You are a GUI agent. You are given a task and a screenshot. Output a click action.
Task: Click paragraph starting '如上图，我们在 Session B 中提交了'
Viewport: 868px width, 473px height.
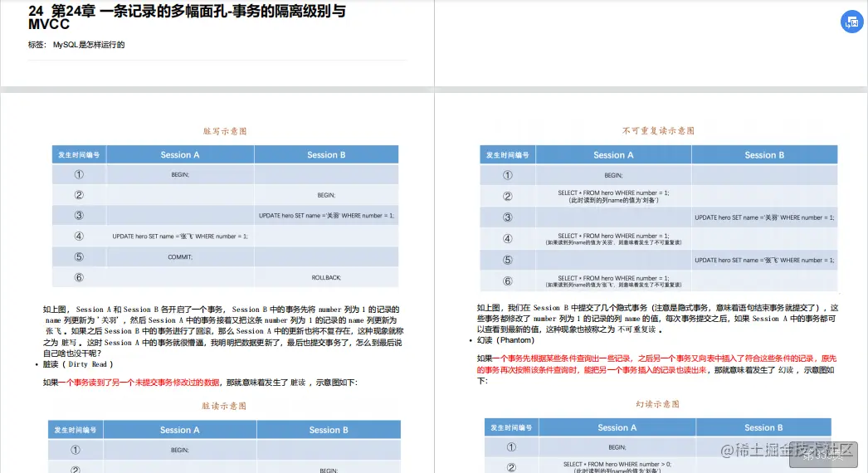657,319
